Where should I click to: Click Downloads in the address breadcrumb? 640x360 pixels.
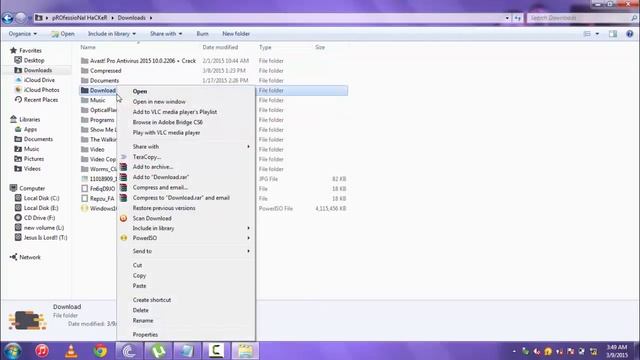pyautogui.click(x=131, y=18)
